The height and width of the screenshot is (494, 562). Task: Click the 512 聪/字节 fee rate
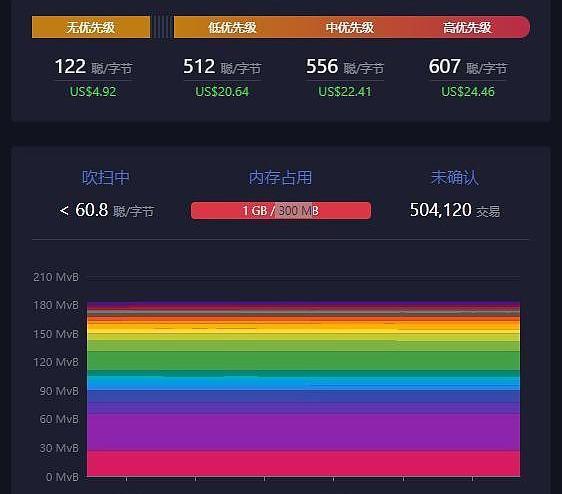222,67
